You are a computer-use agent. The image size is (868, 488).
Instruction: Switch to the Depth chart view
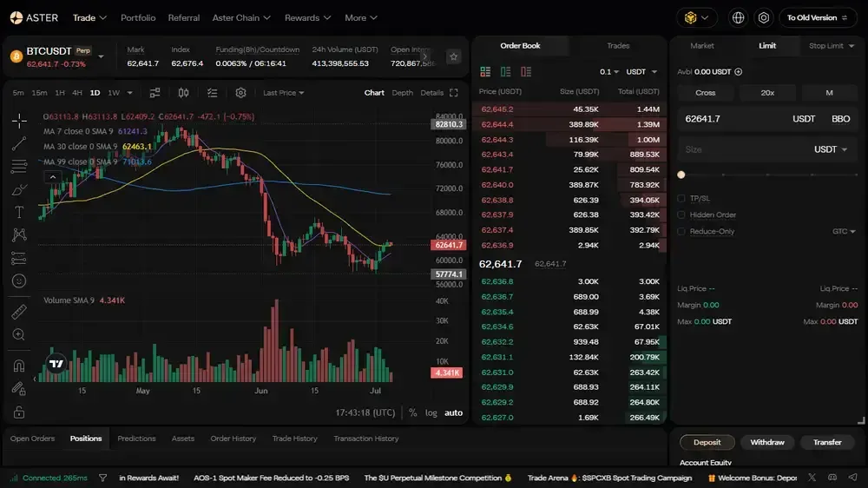pyautogui.click(x=403, y=93)
